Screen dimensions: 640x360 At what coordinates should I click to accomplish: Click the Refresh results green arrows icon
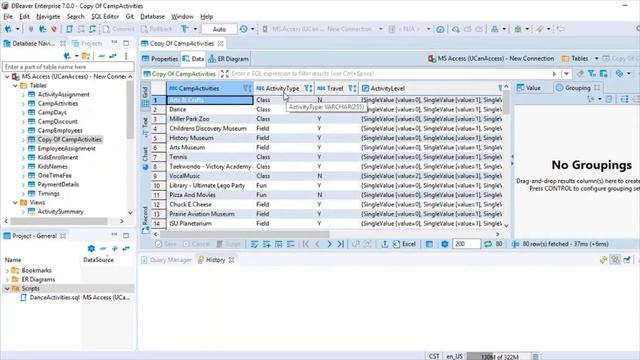(488, 244)
